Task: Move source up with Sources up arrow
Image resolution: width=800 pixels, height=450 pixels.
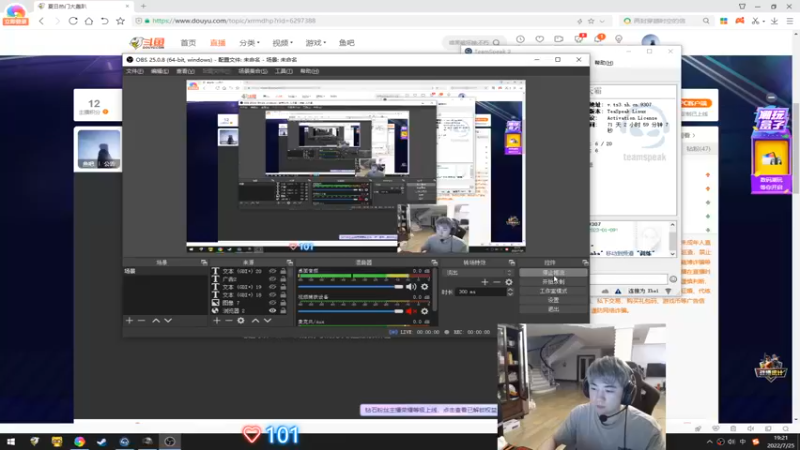Action: pos(255,320)
